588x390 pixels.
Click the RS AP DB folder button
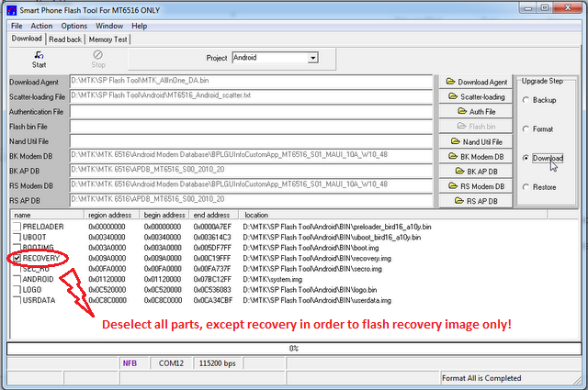[x=476, y=201]
